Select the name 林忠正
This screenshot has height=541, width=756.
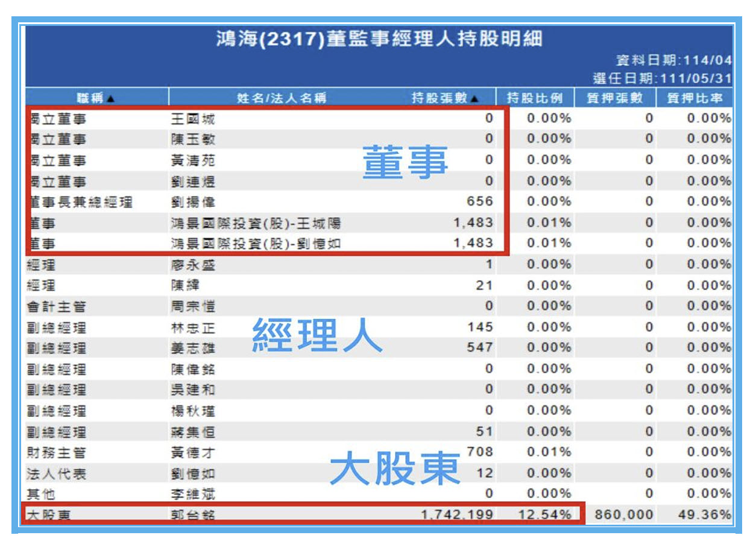tap(193, 327)
